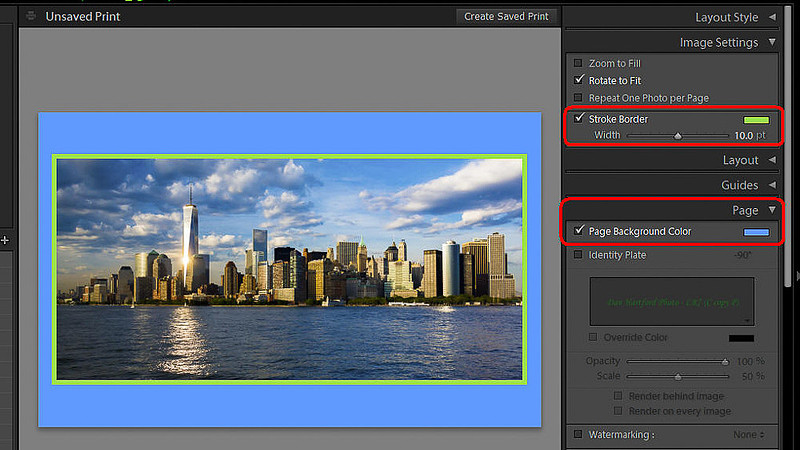Click the Stroke Border Width slider handle
This screenshot has height=450, width=800.
[678, 136]
